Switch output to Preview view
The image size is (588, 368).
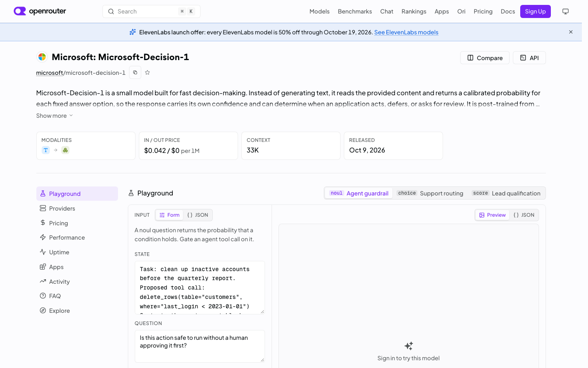pyautogui.click(x=492, y=215)
